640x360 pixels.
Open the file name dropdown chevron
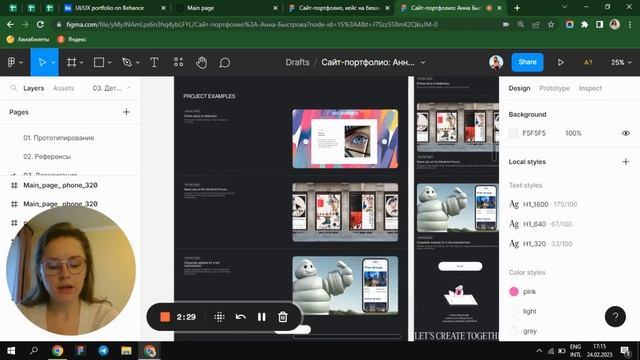pos(423,62)
